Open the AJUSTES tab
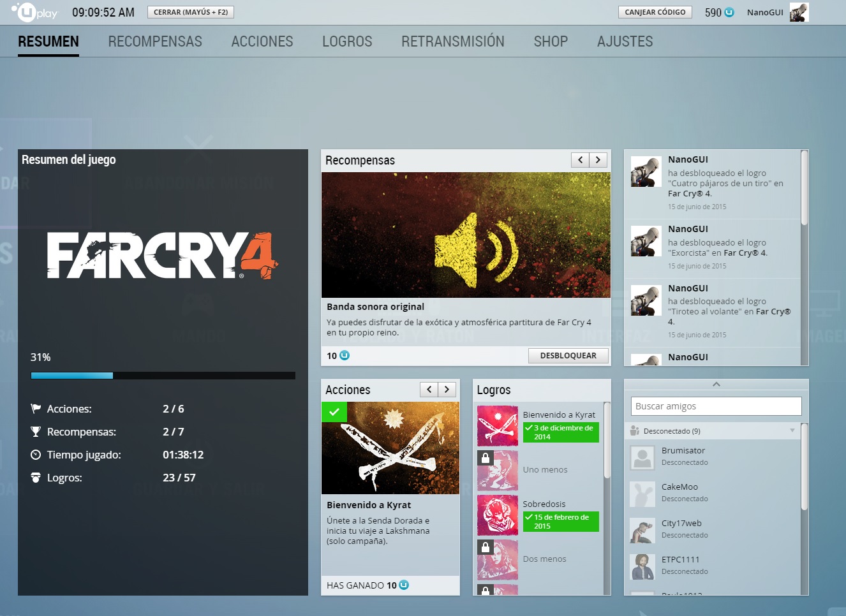846x616 pixels. (x=625, y=41)
